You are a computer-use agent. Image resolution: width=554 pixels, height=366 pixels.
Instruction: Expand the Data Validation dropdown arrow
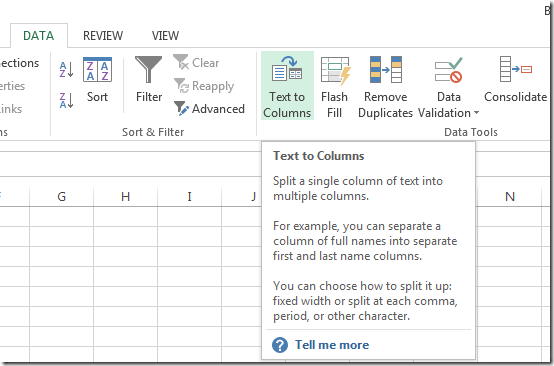[476, 113]
